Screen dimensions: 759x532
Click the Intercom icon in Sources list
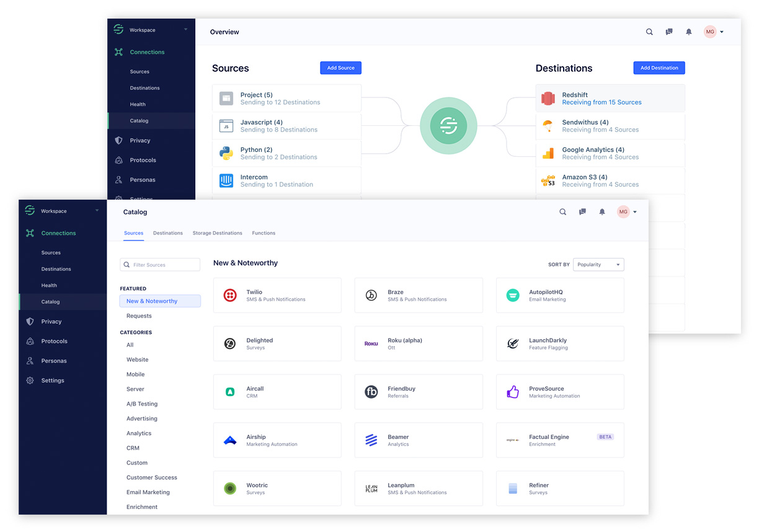pyautogui.click(x=226, y=180)
